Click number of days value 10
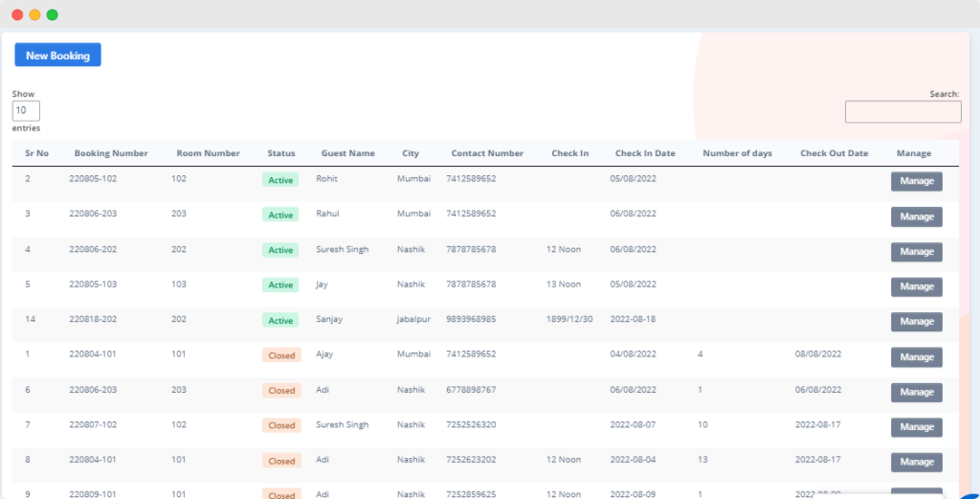Image resolution: width=980 pixels, height=499 pixels. pos(703,425)
